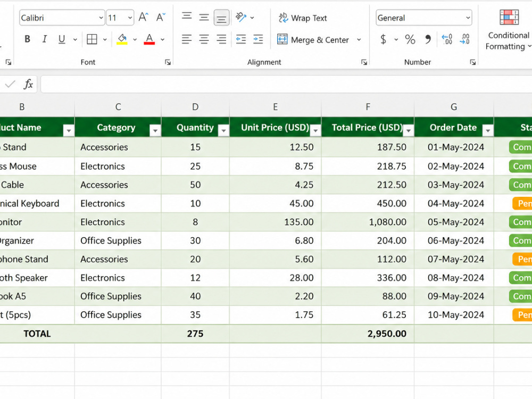The image size is (532, 399).
Task: Expand orientation dropdown arrow
Action: tap(252, 18)
